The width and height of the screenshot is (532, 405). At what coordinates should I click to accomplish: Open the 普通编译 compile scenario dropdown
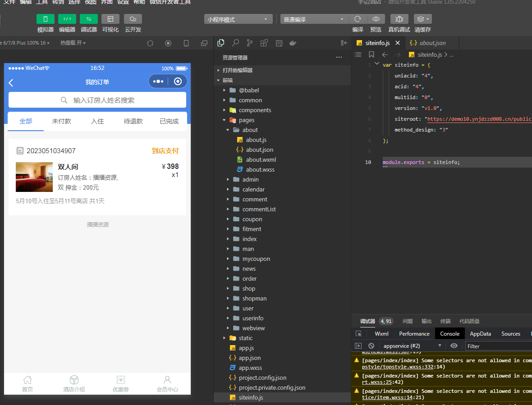(313, 19)
